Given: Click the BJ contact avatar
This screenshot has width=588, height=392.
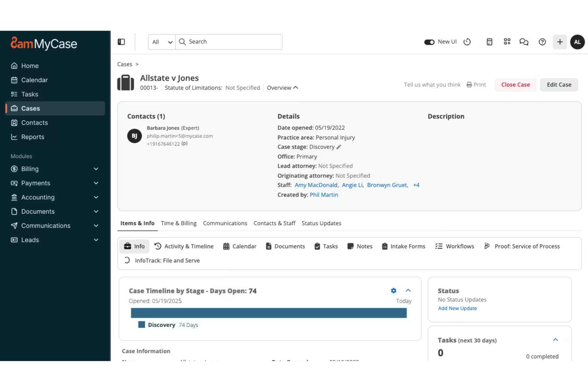Looking at the screenshot, I should pos(135,136).
